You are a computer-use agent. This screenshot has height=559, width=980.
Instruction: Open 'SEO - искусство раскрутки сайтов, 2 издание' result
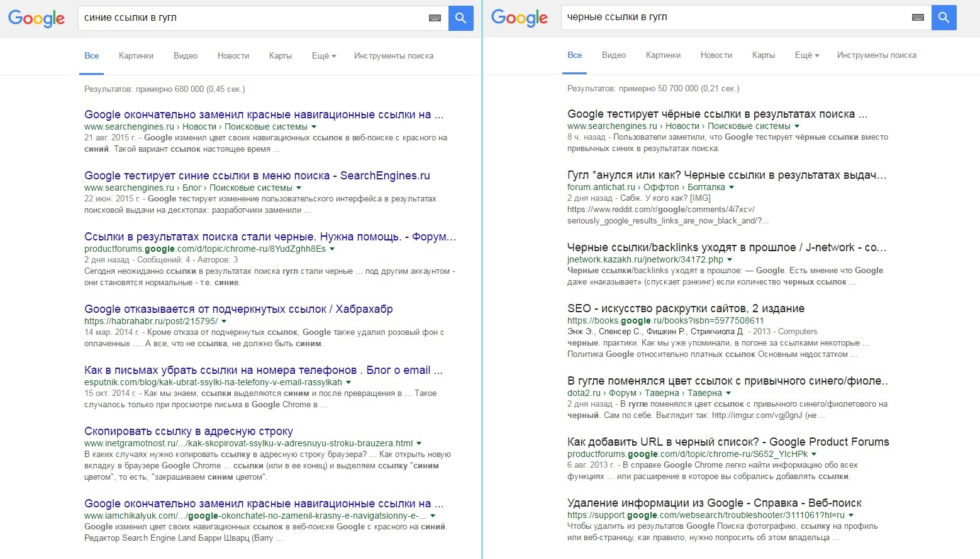(x=686, y=308)
